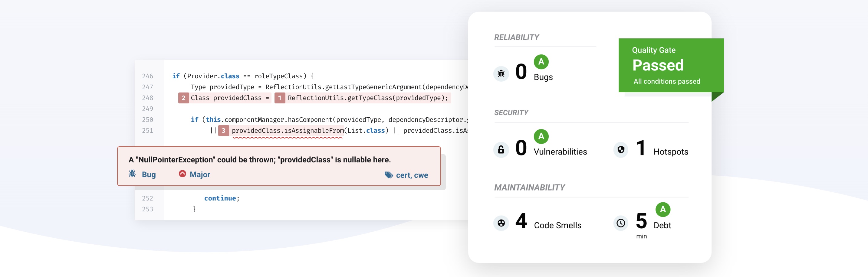This screenshot has width=868, height=277.
Task: Click the Bugs label
Action: (x=543, y=77)
